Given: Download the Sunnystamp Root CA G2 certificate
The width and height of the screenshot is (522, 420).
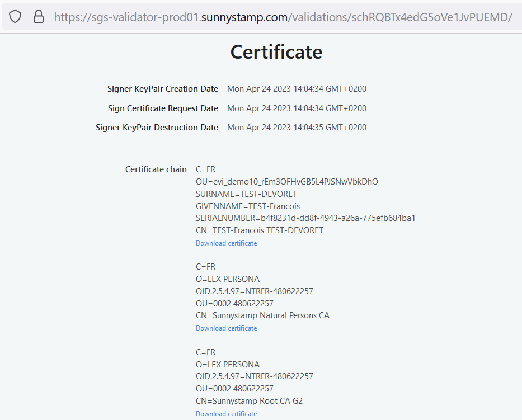Looking at the screenshot, I should tap(226, 414).
